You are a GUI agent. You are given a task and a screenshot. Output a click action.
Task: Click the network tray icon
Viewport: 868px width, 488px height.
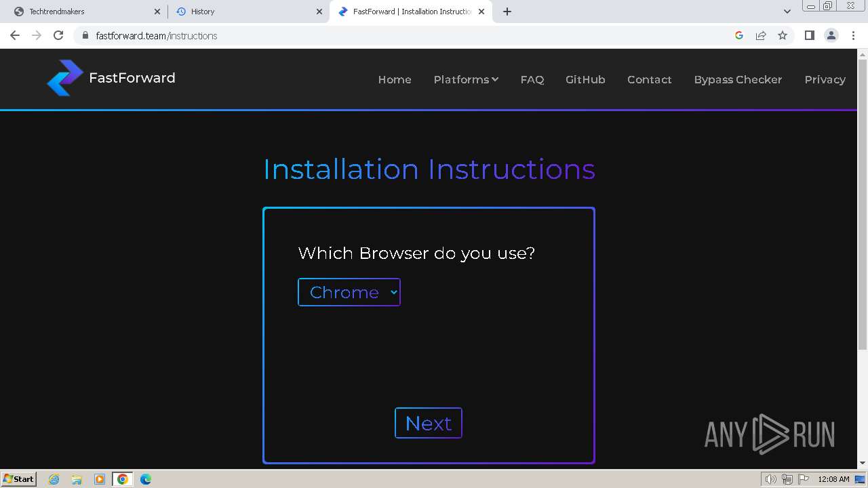tap(787, 479)
